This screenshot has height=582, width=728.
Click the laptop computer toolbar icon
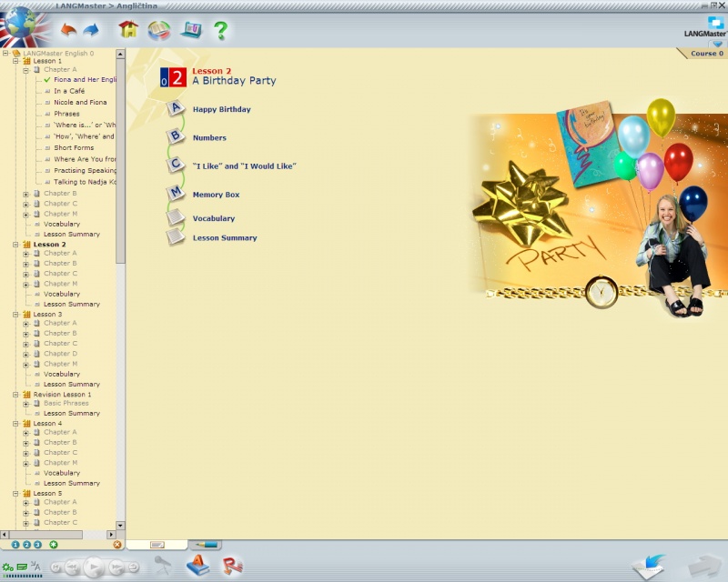point(191,30)
